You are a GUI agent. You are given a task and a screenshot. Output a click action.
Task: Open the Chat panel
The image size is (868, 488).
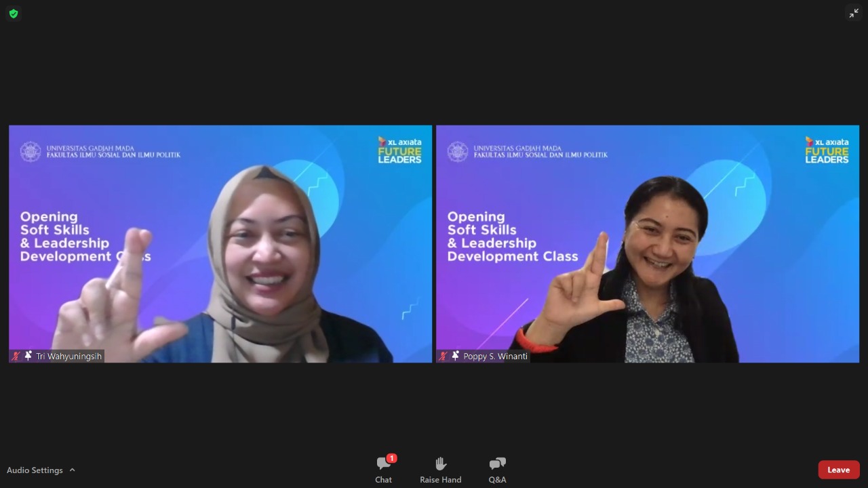click(x=383, y=470)
